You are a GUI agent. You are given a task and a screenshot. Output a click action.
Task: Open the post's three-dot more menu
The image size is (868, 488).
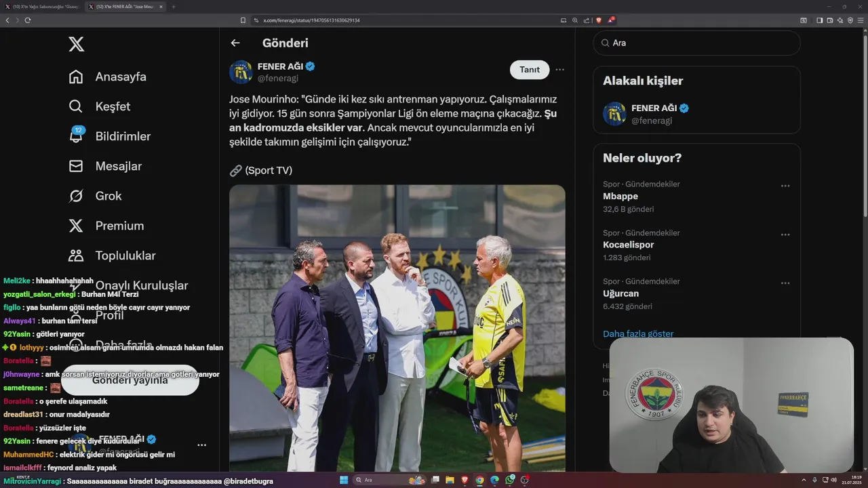[559, 70]
